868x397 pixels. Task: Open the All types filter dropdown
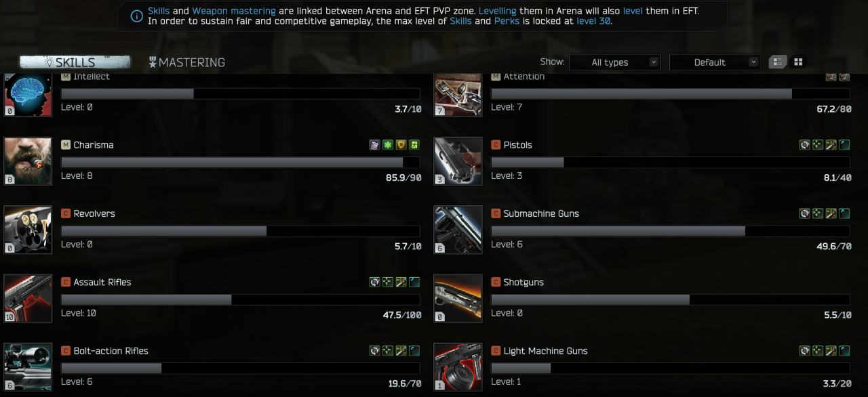(615, 62)
